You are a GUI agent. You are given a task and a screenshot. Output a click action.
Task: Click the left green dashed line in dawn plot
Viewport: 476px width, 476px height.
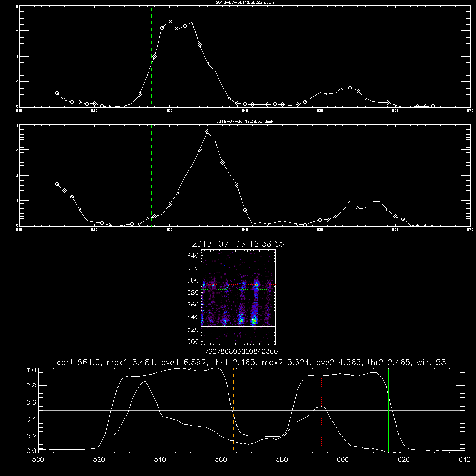coord(151,57)
